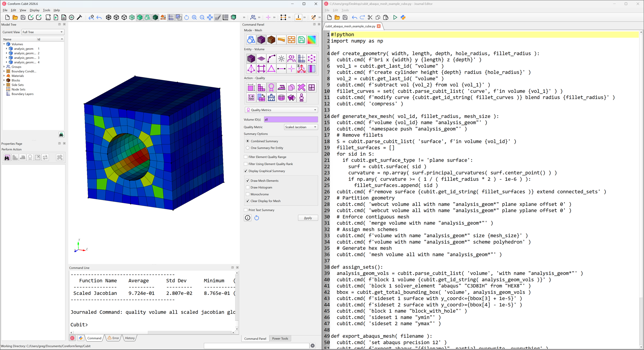The image size is (644, 350).
Task: Select One Summary Per Entity radio button
Action: [248, 148]
